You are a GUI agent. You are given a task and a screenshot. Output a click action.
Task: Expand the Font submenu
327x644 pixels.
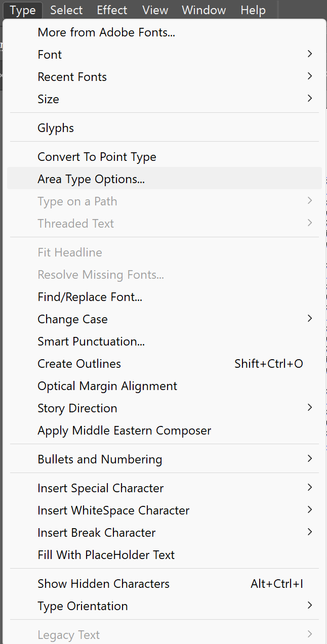click(x=50, y=55)
